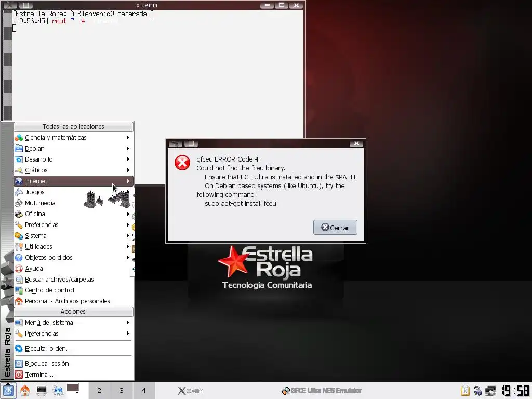Close the gfceu error dialog window
532x399 pixels.
coord(356,143)
